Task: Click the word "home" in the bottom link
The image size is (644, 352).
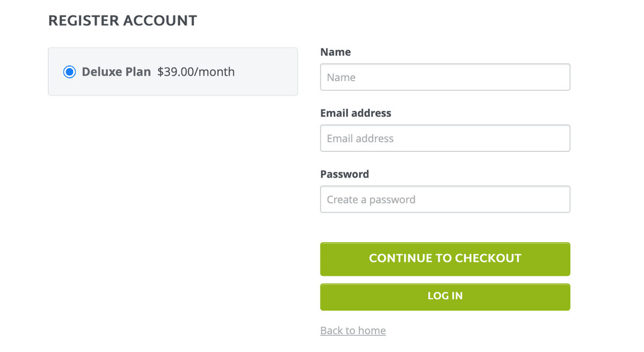Action: tap(373, 331)
